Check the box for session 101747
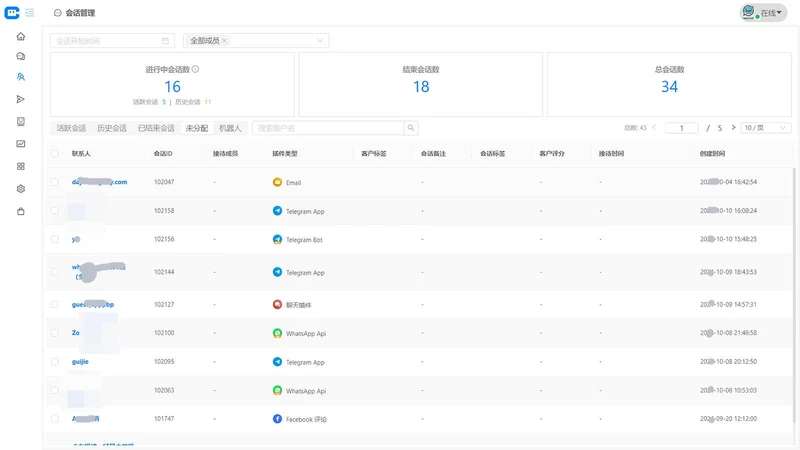800x450 pixels. (x=55, y=418)
